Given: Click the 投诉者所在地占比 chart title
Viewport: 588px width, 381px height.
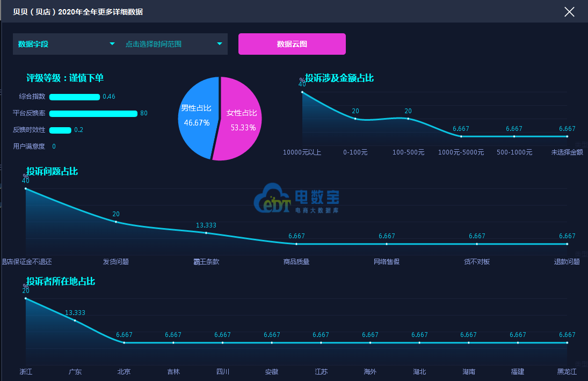Looking at the screenshot, I should (60, 281).
